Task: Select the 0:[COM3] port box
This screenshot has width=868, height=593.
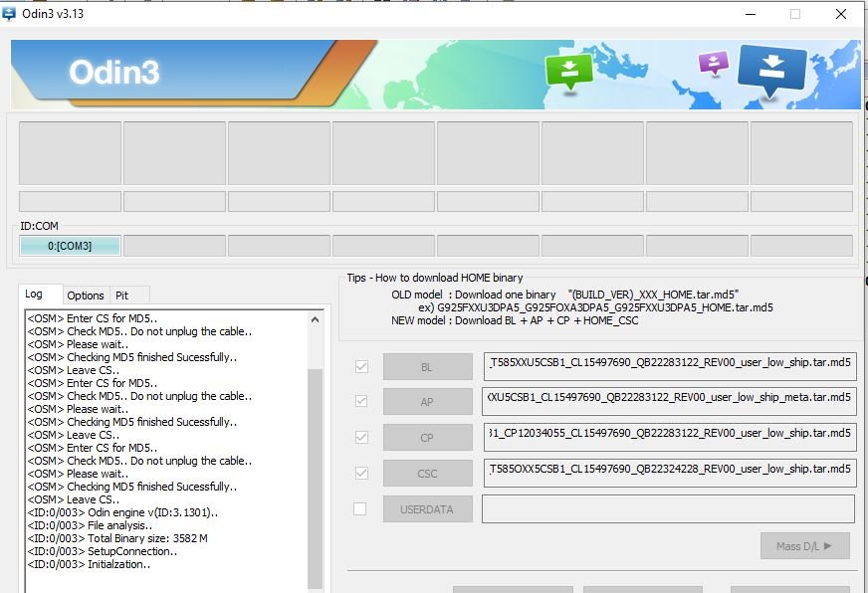Action: 70,246
